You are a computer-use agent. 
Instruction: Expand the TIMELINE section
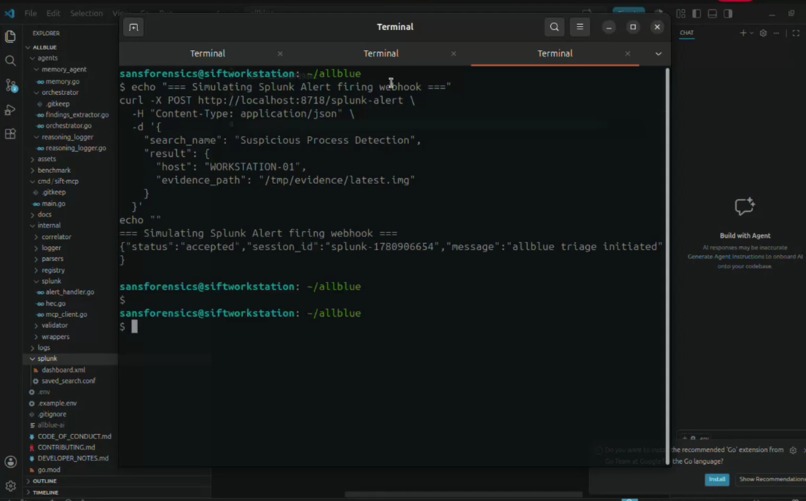pos(45,492)
